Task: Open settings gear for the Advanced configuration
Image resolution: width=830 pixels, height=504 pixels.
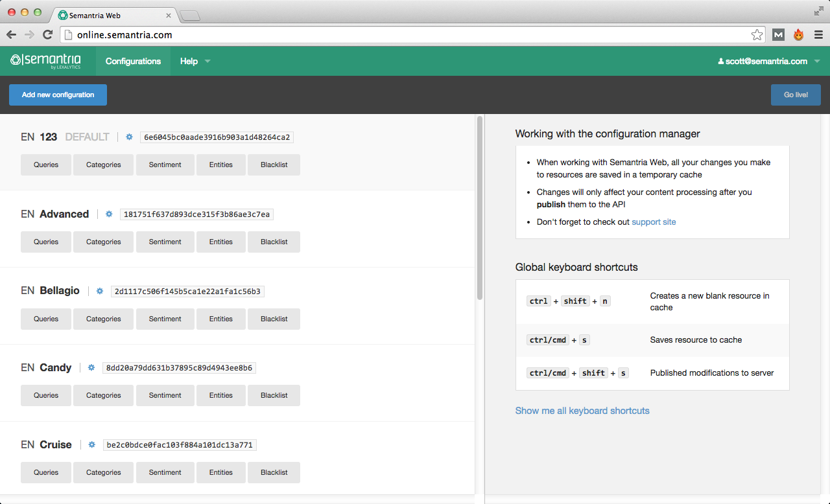Action: pyautogui.click(x=108, y=214)
